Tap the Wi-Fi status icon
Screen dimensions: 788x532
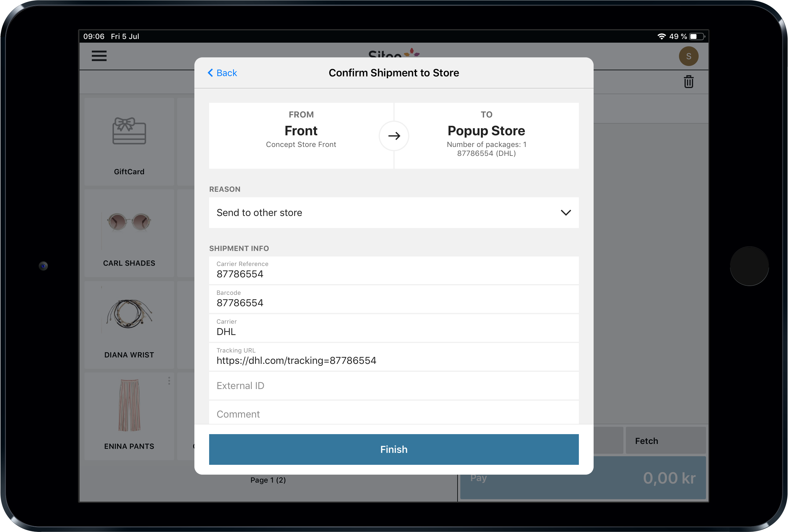click(661, 36)
